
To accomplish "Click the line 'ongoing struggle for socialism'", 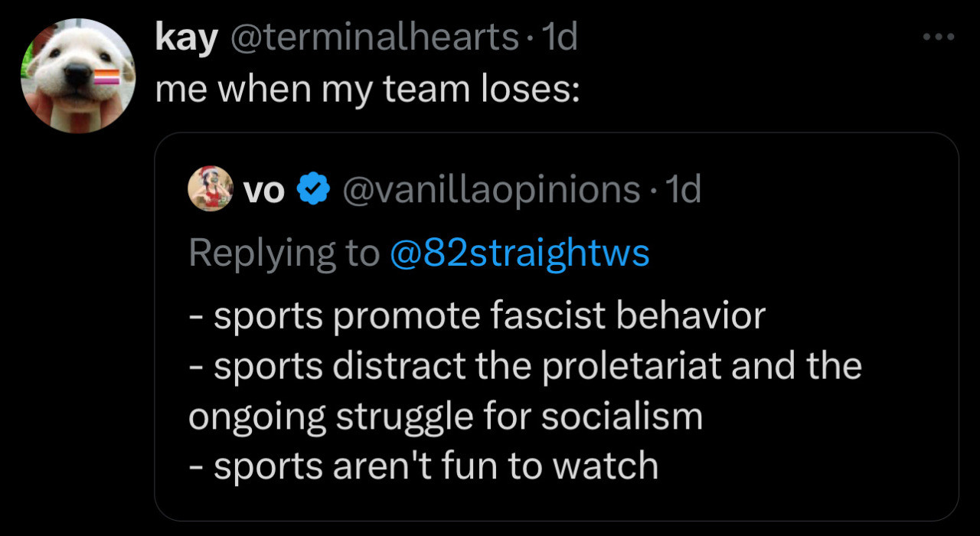I will click(x=446, y=417).
